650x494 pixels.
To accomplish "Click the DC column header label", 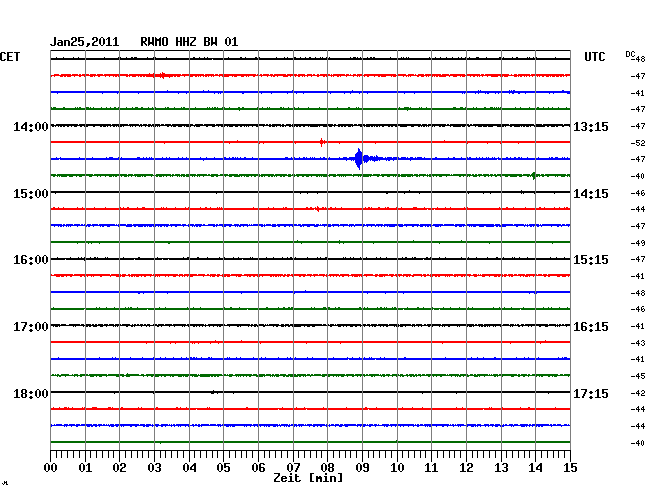I will (630, 54).
